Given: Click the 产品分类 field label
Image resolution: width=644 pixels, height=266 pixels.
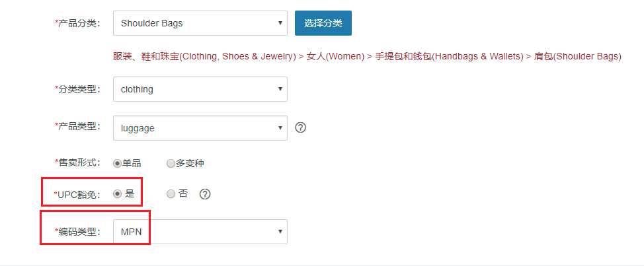Looking at the screenshot, I should (x=77, y=23).
